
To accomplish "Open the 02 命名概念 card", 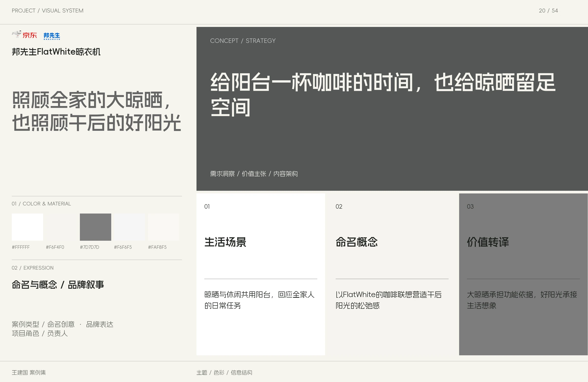I will pos(392,274).
